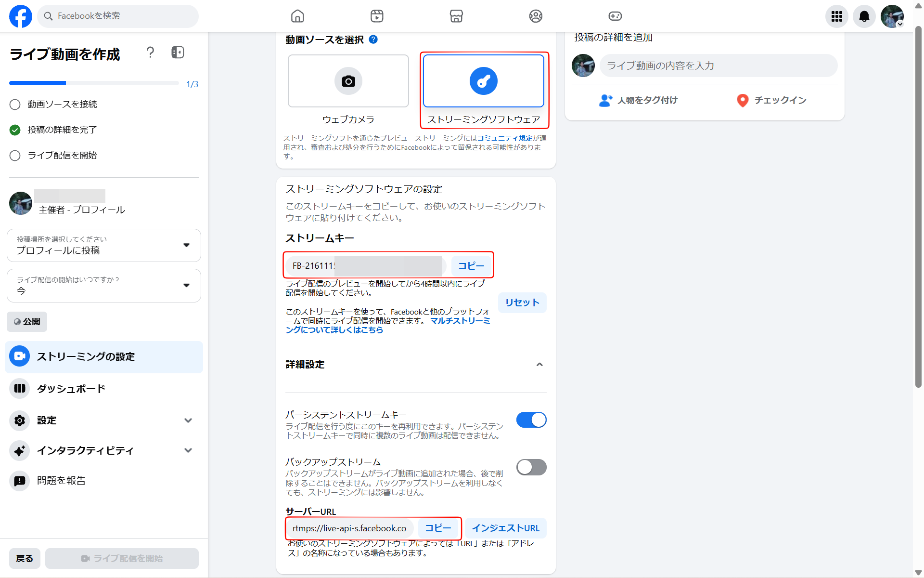Image resolution: width=924 pixels, height=578 pixels.
Task: Select the ライブ配信を開始 step circle
Action: click(15, 156)
